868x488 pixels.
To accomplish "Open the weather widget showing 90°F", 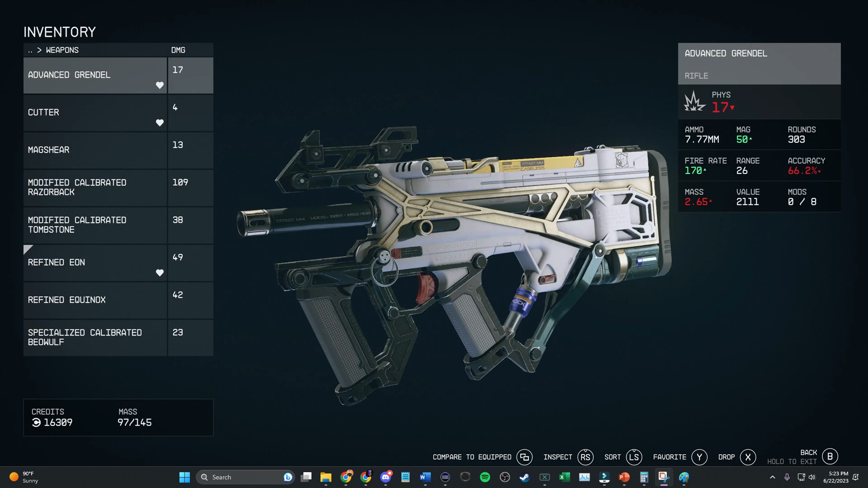I will (x=24, y=477).
